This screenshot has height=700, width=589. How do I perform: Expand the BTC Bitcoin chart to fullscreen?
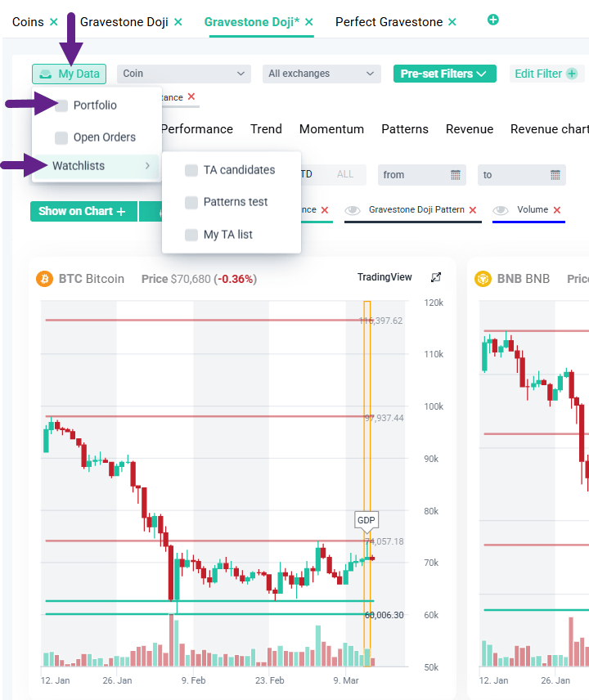436,278
